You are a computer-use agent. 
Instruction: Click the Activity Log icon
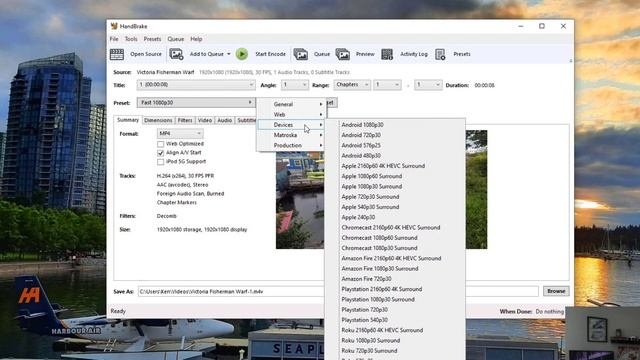point(387,54)
